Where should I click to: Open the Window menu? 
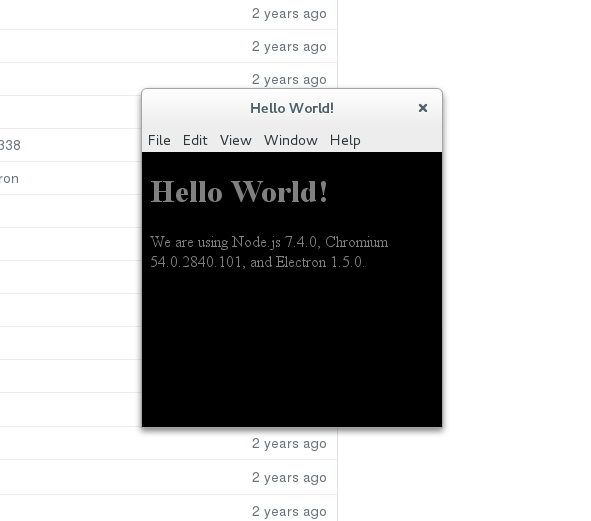tap(291, 140)
